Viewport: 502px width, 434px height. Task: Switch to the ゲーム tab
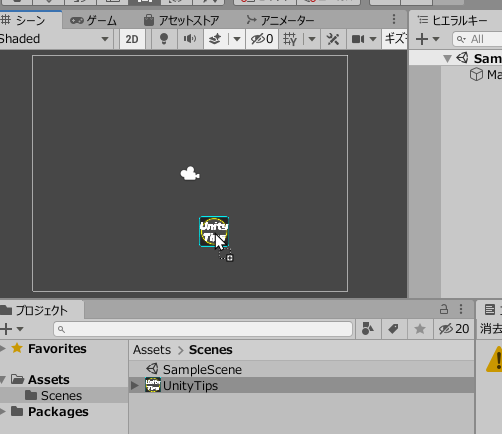pos(93,21)
